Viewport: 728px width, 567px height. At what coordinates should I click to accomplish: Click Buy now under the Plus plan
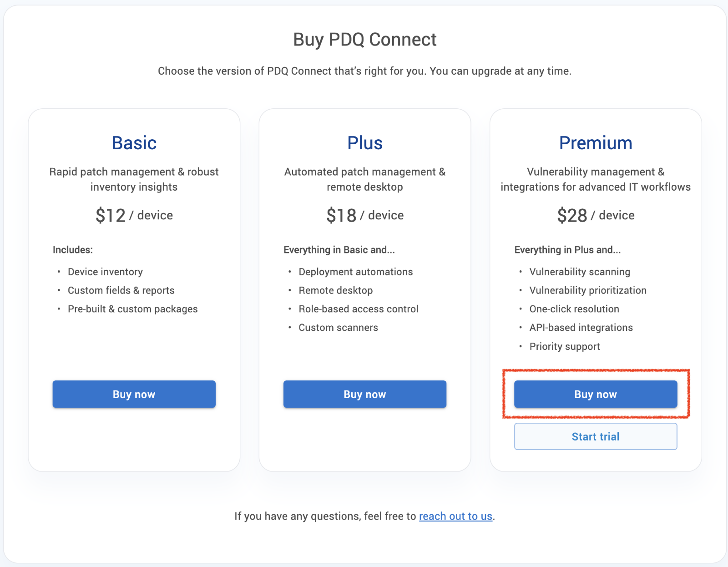pos(365,394)
